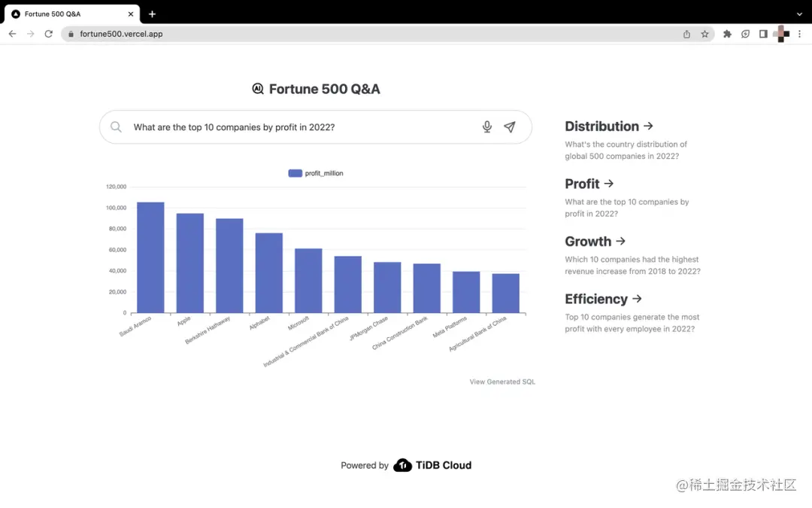Expand the tab search chevron
This screenshot has width=812, height=508.
click(799, 14)
